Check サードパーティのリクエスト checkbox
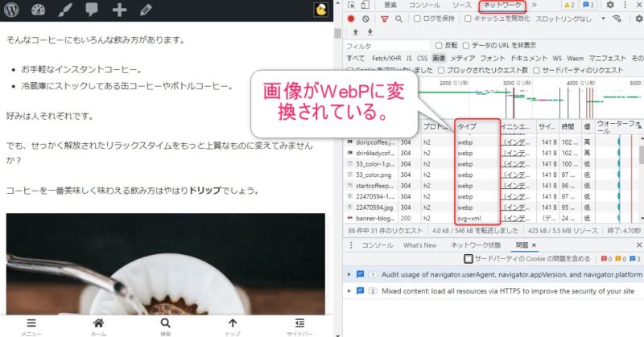The width and height of the screenshot is (644, 337). pos(536,70)
